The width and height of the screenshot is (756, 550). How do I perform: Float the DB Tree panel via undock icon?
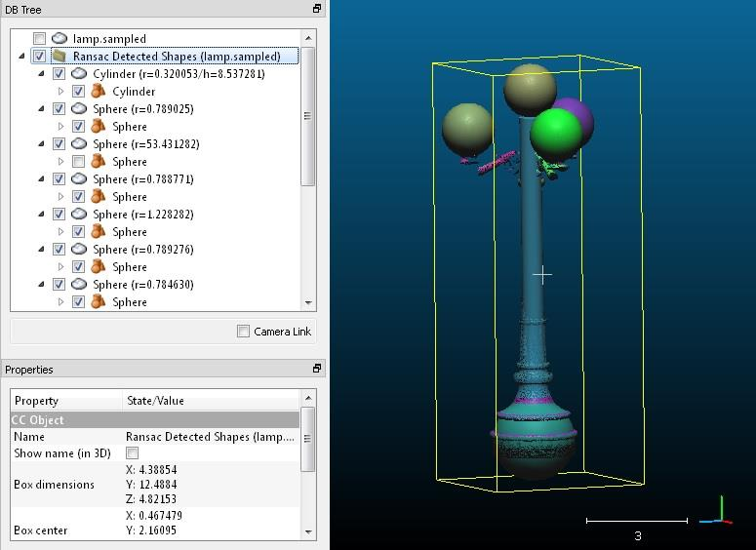point(316,9)
